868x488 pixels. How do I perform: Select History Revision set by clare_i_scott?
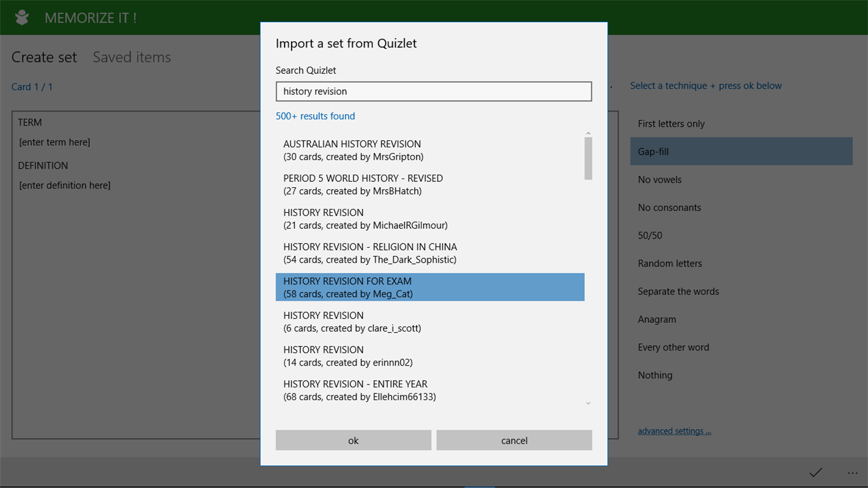point(430,322)
